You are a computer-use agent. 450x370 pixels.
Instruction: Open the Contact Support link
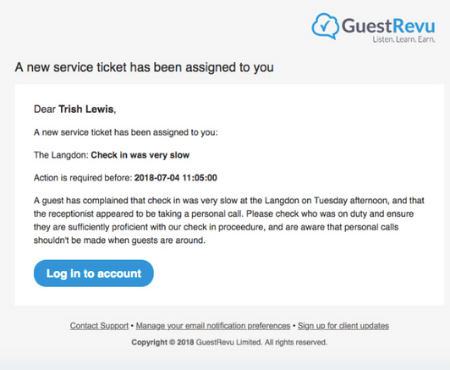[99, 326]
